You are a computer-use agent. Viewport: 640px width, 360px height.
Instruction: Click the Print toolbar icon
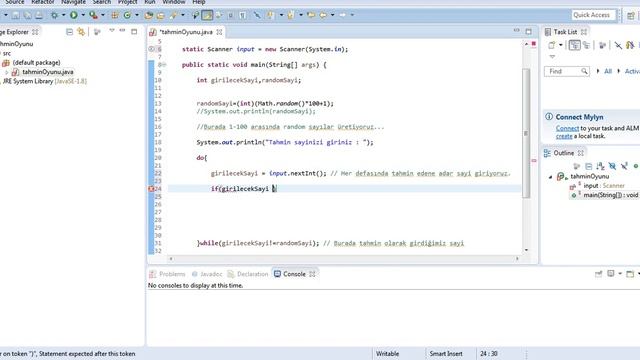(x=39, y=16)
